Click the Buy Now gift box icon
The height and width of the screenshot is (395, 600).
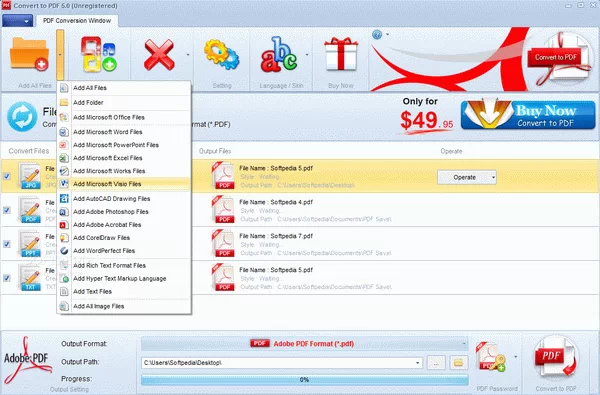[341, 54]
